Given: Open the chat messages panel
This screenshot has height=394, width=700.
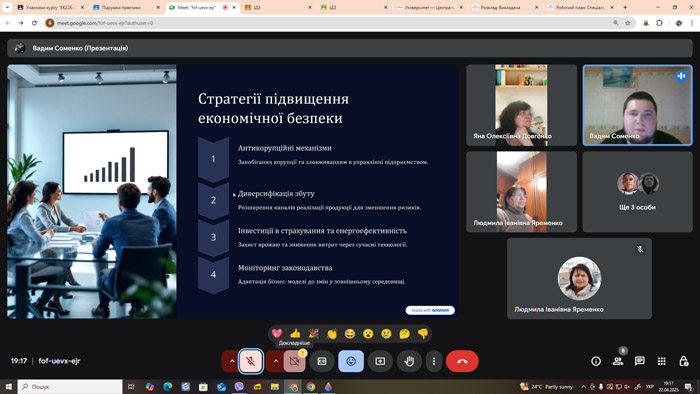Looking at the screenshot, I should point(640,361).
